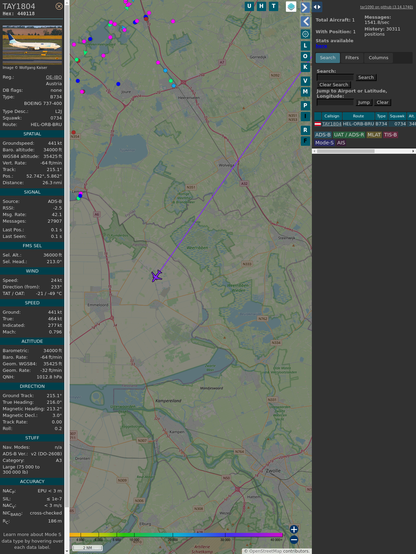
Task: Close the TAY1804 info panel
Action: pyautogui.click(x=59, y=6)
